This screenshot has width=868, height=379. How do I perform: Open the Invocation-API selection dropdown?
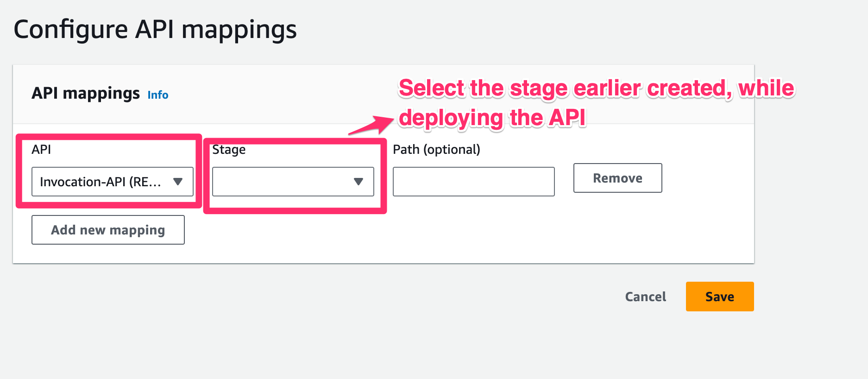[112, 182]
